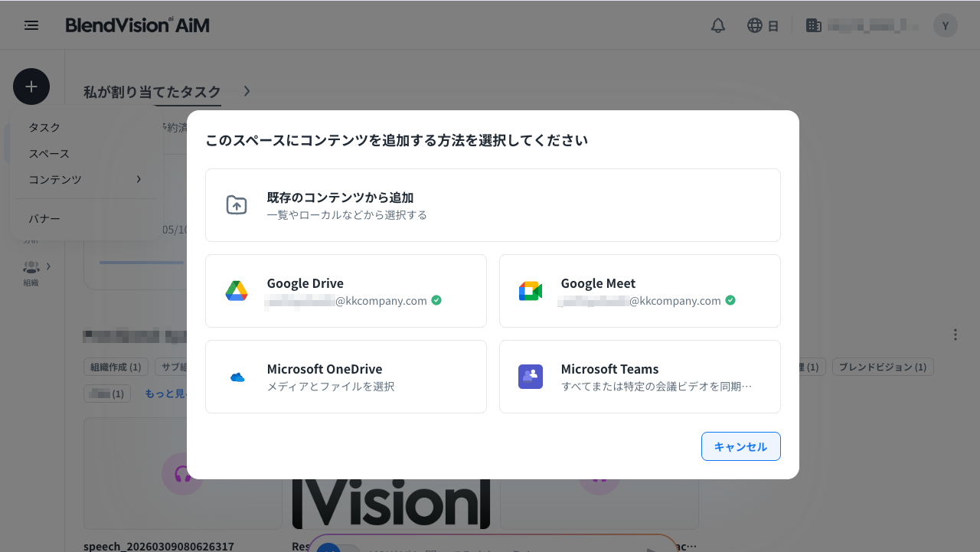Viewport: 980px width, 552px height.
Task: Open the hamburger navigation menu
Action: click(x=31, y=25)
